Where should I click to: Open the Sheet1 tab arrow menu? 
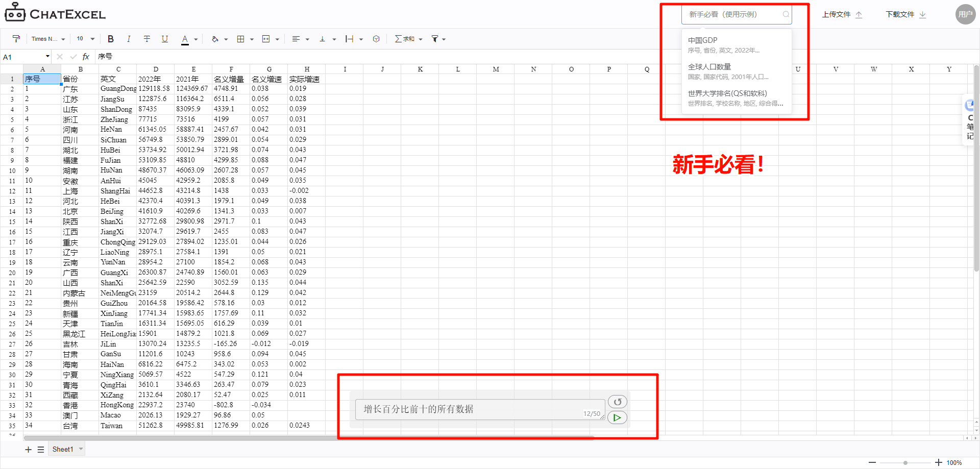pos(81,449)
